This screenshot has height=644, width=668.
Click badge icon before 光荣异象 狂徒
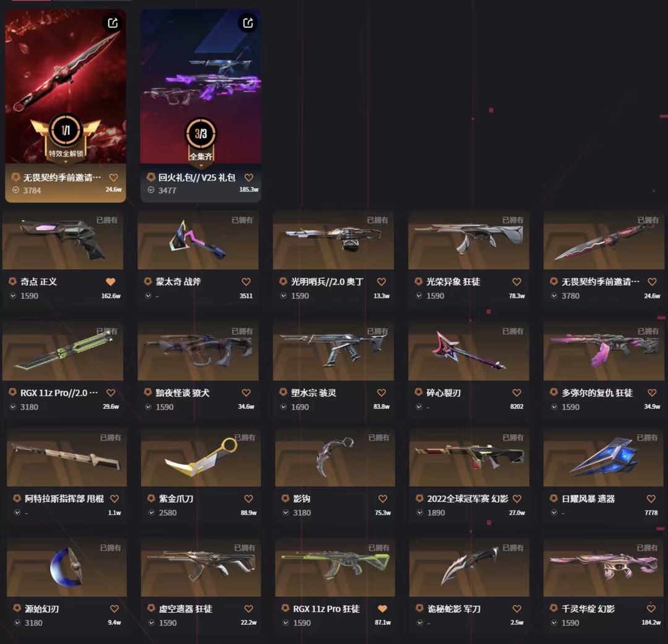[419, 281]
